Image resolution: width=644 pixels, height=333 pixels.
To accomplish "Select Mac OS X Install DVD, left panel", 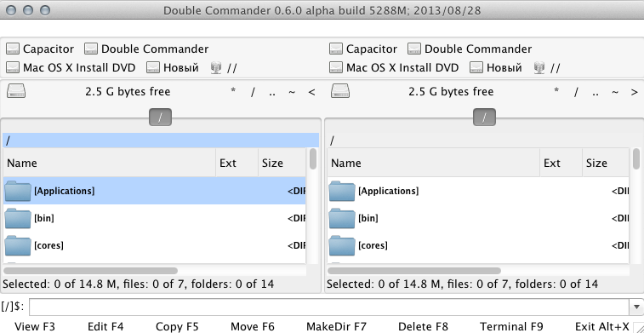I will (71, 67).
